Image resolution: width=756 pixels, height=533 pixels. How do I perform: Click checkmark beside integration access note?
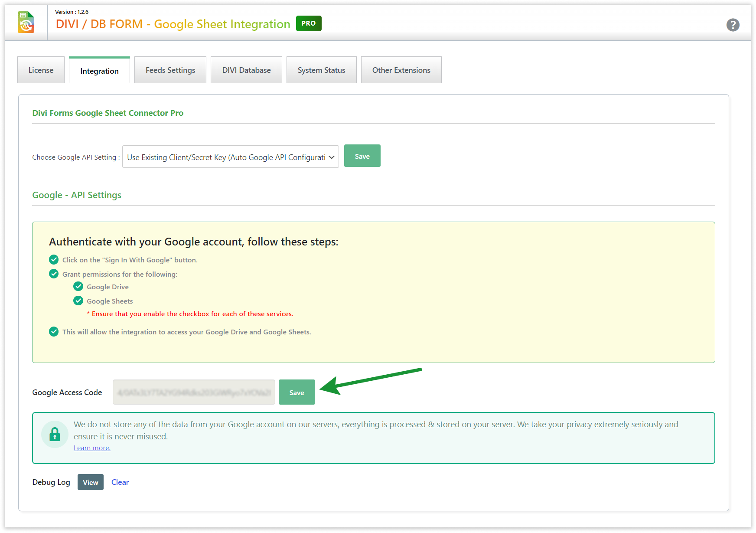54,332
